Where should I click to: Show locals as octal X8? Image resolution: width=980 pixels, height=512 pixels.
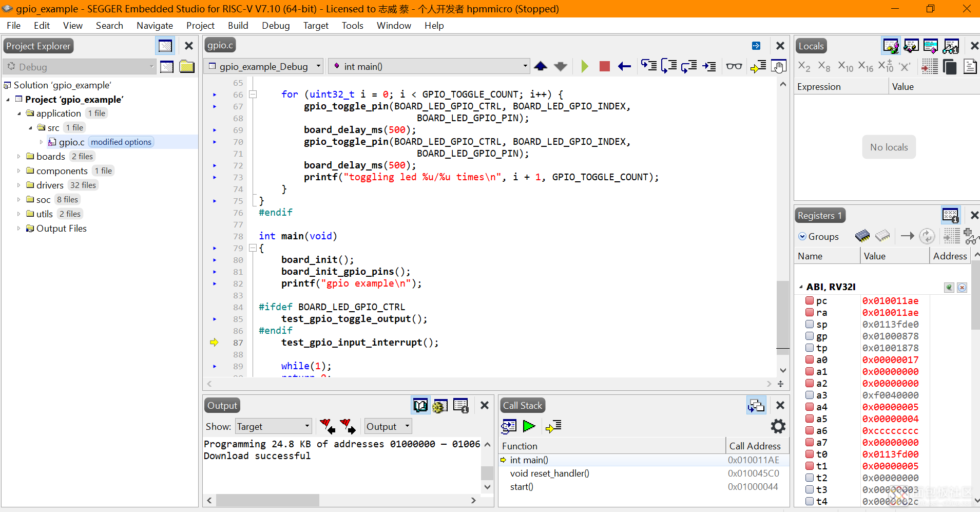pyautogui.click(x=824, y=66)
